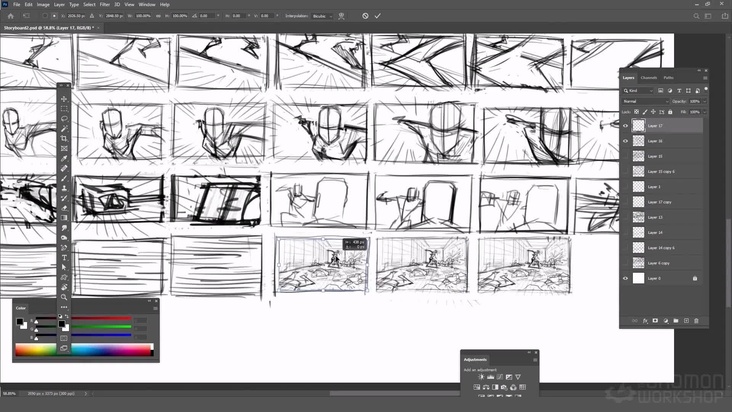Open the layer style fx menu
732x412 pixels.
(x=645, y=321)
